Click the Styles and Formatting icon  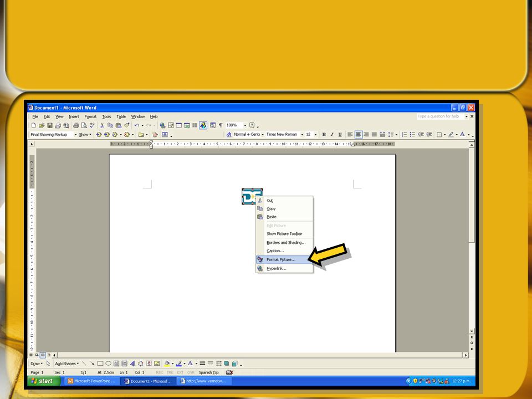point(229,135)
